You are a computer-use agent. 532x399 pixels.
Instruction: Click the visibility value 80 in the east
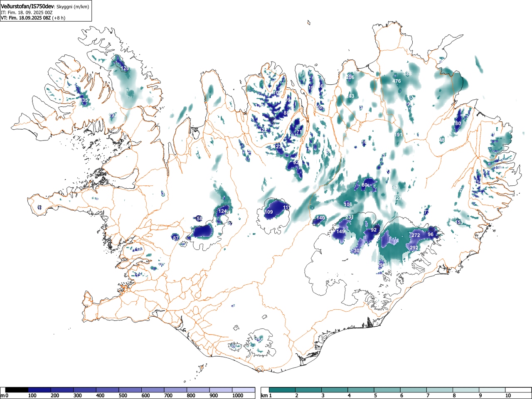[x=458, y=123]
